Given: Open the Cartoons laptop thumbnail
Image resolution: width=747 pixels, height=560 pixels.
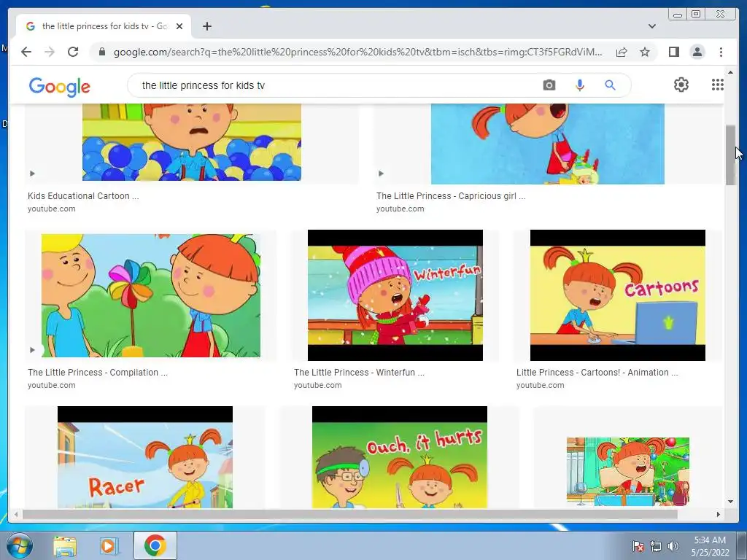Looking at the screenshot, I should tap(617, 295).
